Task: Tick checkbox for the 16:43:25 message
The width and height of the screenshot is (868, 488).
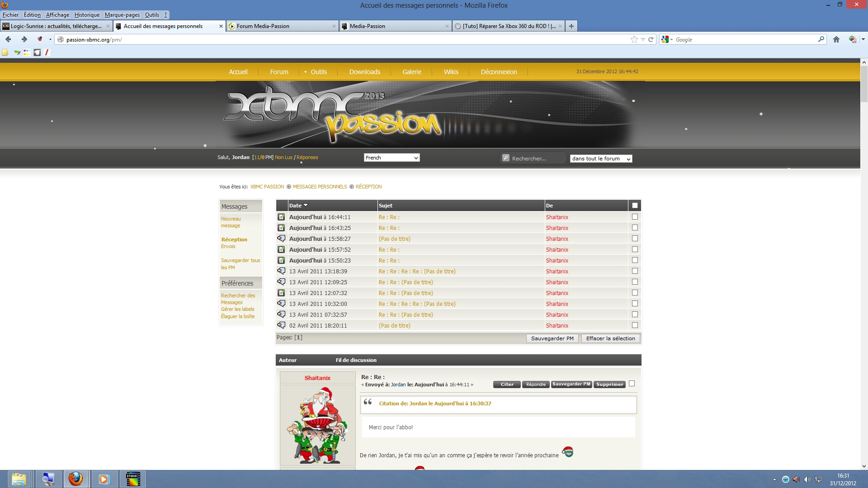Action: [635, 228]
